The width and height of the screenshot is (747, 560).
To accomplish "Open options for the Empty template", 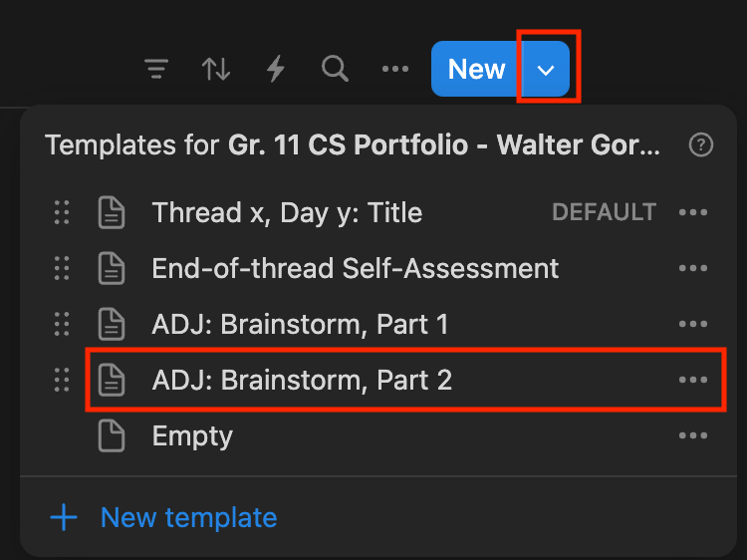I will pos(692,435).
